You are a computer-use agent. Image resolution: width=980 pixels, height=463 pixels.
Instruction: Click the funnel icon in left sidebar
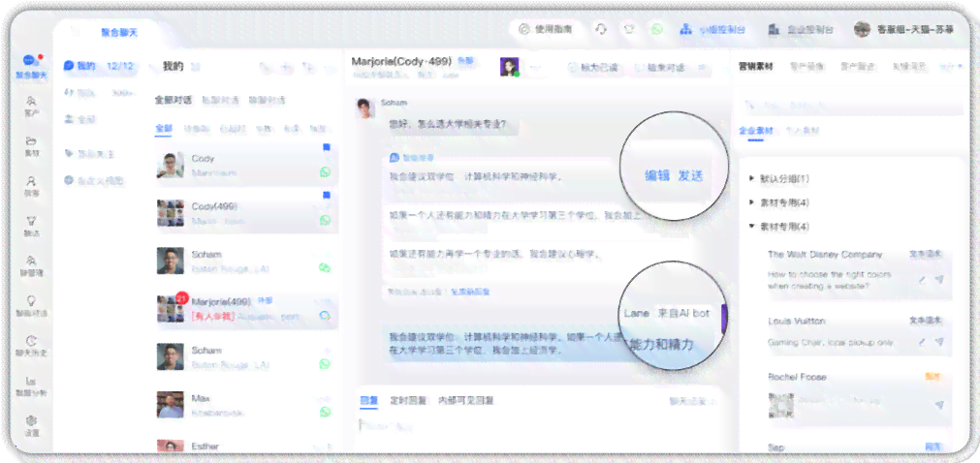coord(31,221)
